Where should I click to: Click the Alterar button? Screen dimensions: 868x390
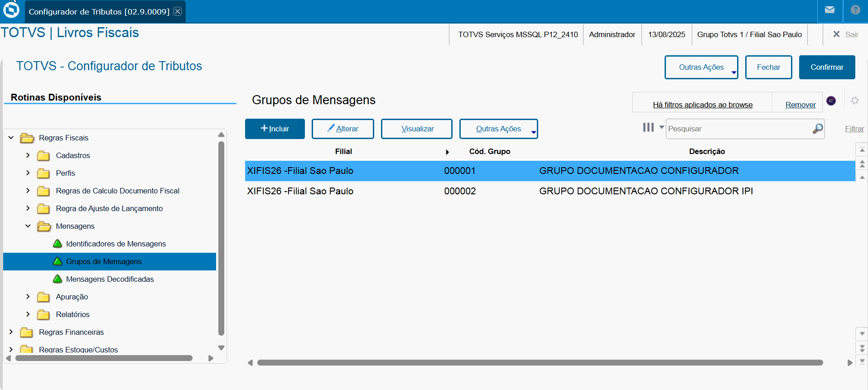tap(343, 129)
